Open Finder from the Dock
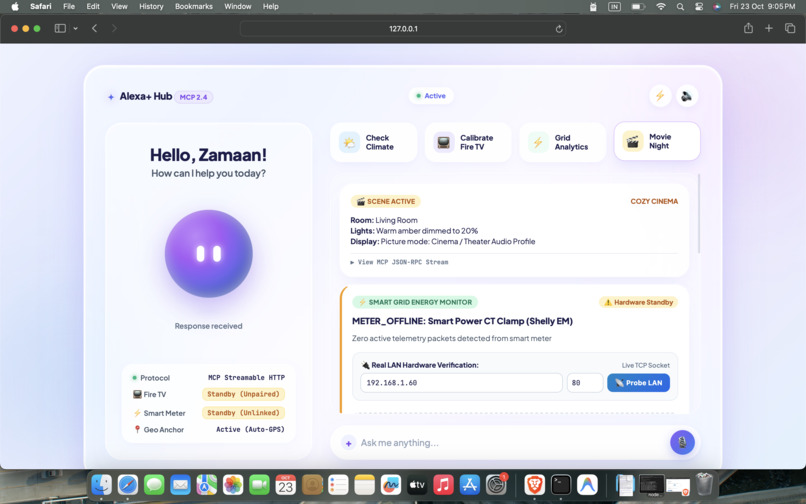 pyautogui.click(x=102, y=484)
